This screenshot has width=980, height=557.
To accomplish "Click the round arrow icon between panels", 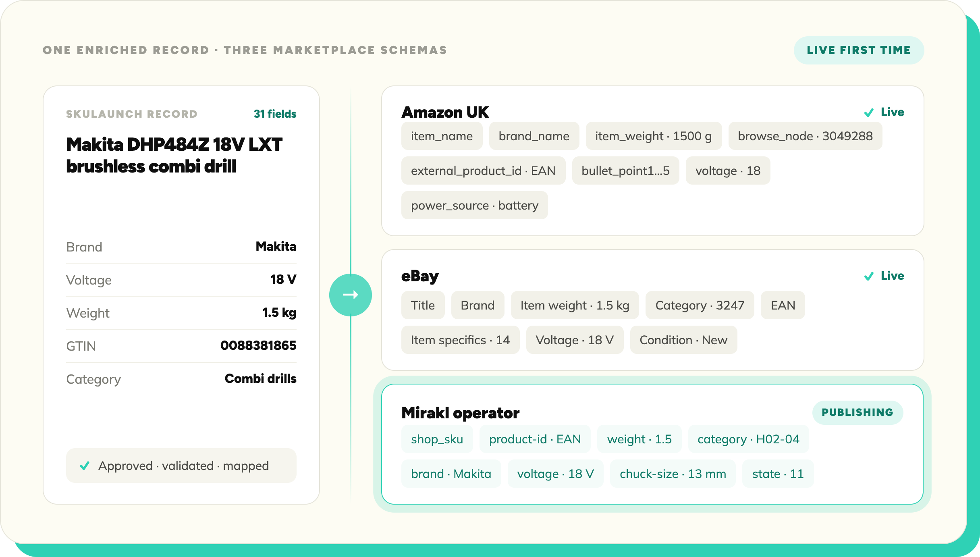I will pyautogui.click(x=350, y=295).
